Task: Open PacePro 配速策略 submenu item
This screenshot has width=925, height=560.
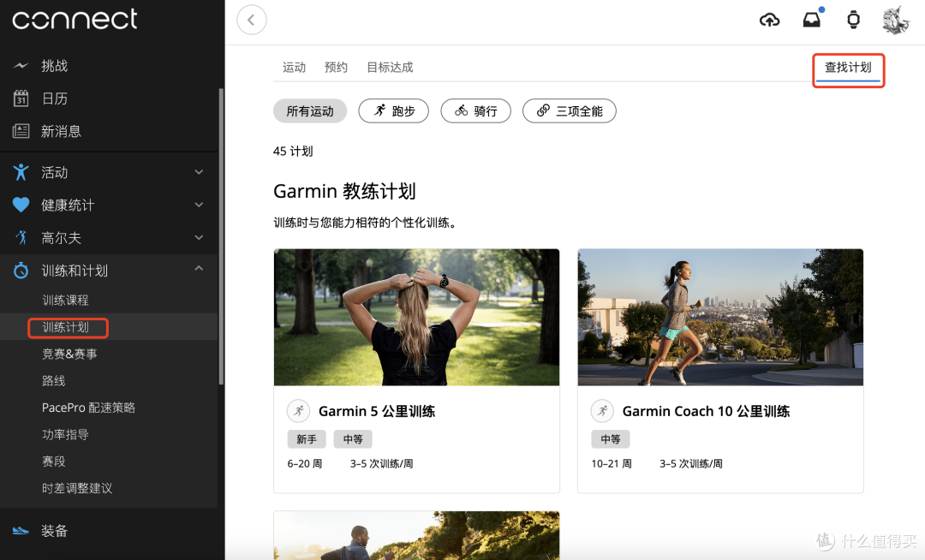Action: (x=88, y=408)
